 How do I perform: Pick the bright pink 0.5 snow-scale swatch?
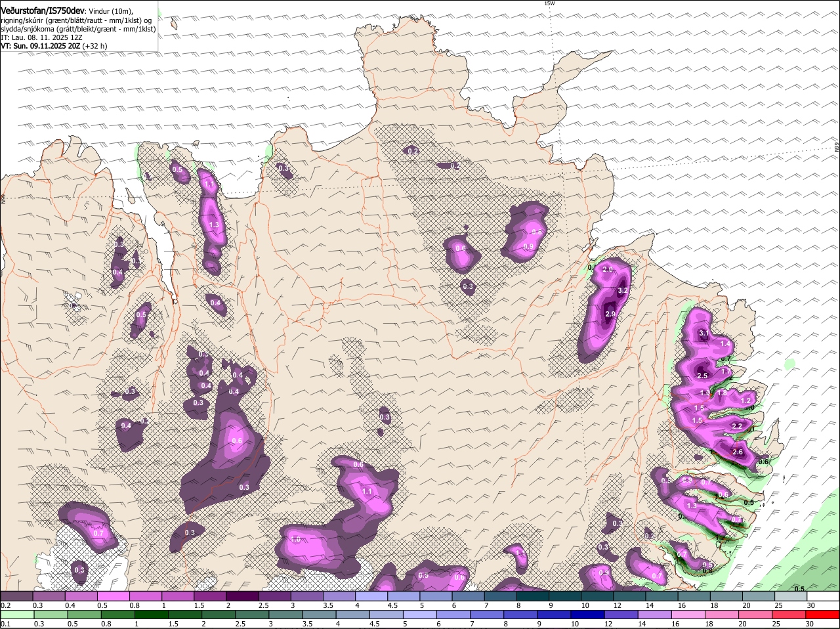tap(113, 596)
